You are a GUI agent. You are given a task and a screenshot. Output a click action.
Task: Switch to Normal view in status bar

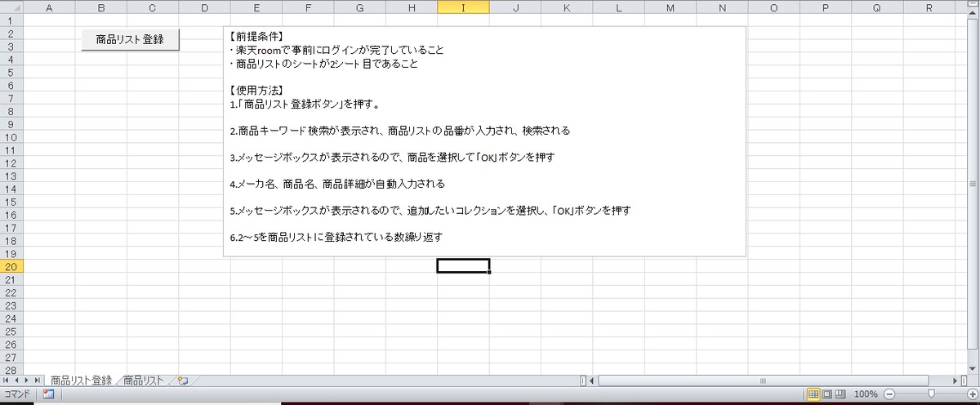(813, 394)
